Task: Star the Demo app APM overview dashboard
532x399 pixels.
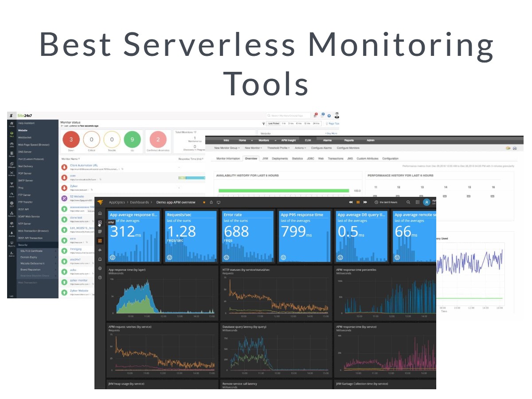Action: 204,203
